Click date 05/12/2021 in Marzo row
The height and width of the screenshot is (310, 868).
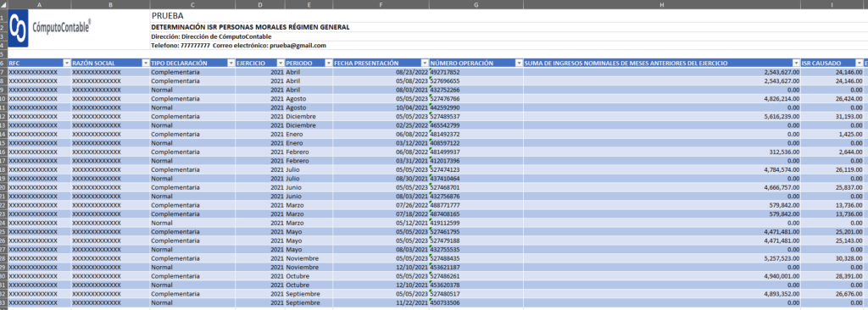tap(412, 223)
